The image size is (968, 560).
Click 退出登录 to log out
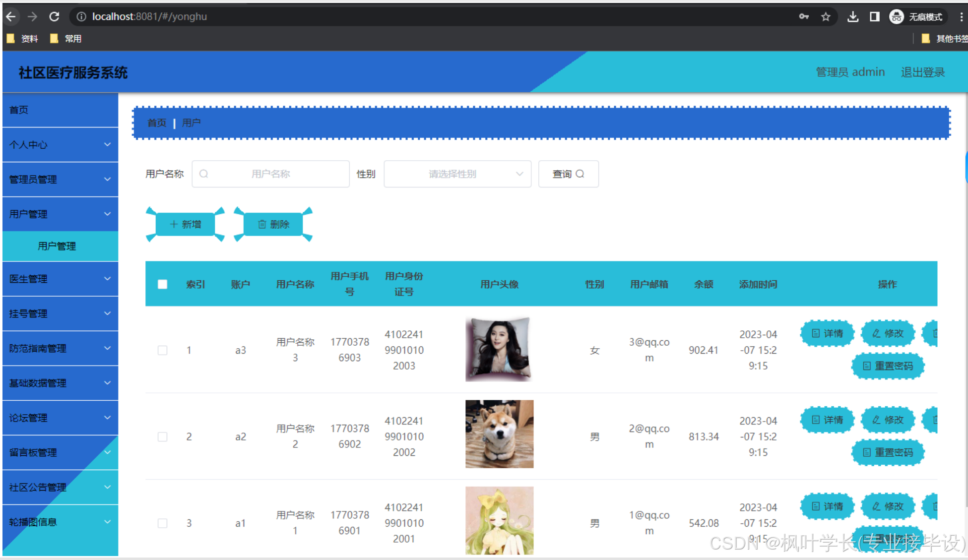pos(923,72)
